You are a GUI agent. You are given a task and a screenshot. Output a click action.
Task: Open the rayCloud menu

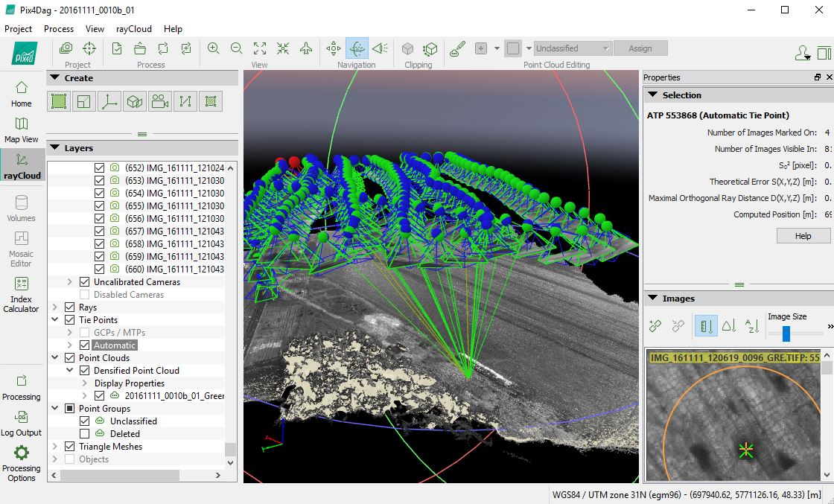pyautogui.click(x=134, y=29)
